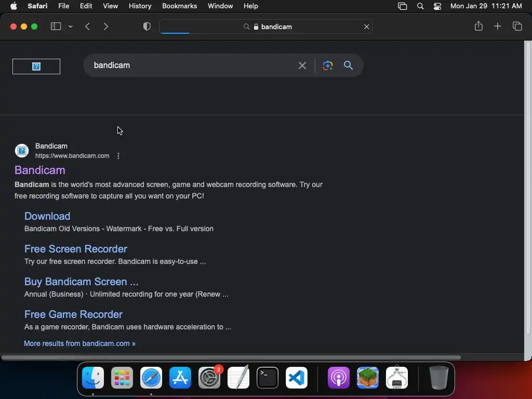The height and width of the screenshot is (399, 532).
Task: Click the https://www.bandicam.com URL text
Action: point(72,156)
